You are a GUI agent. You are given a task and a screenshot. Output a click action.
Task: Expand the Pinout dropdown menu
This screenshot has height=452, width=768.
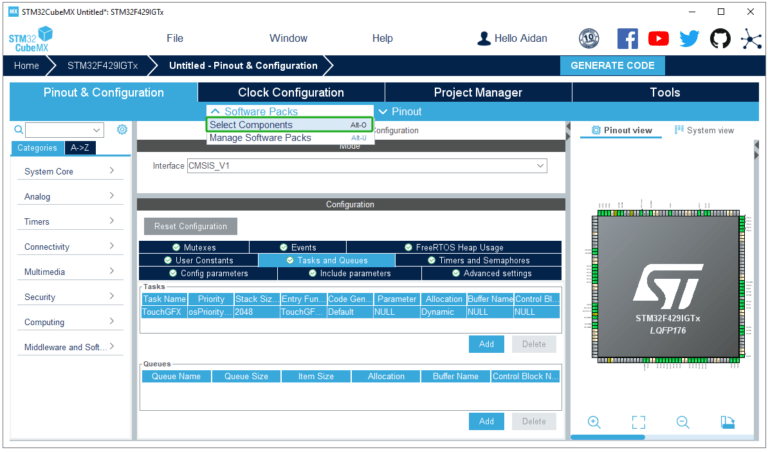click(400, 111)
